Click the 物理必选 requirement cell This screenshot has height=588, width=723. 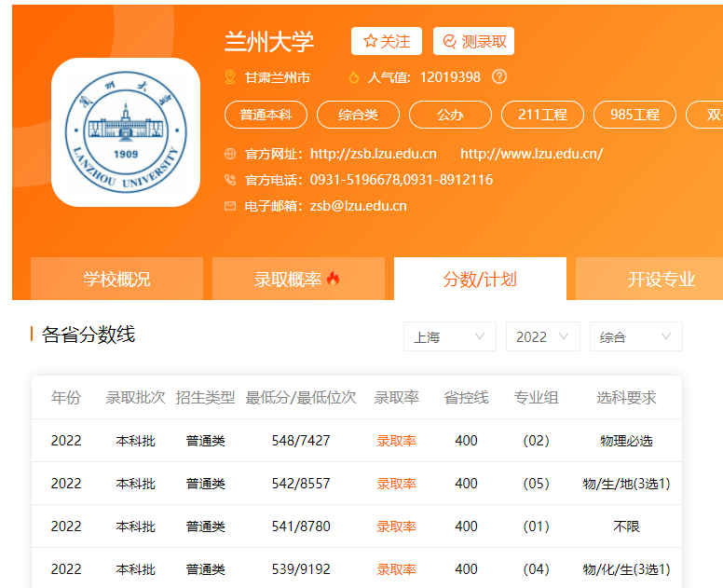[x=626, y=441]
